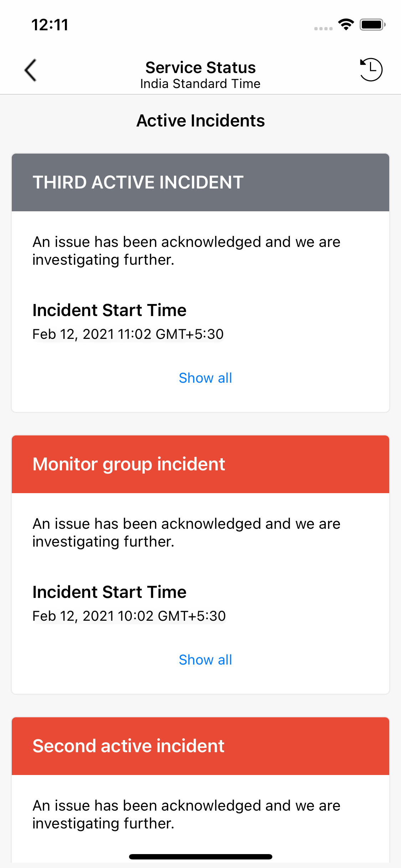Viewport: 401px width, 868px height.
Task: Tap Monitor group incident's description text
Action: tap(186, 533)
